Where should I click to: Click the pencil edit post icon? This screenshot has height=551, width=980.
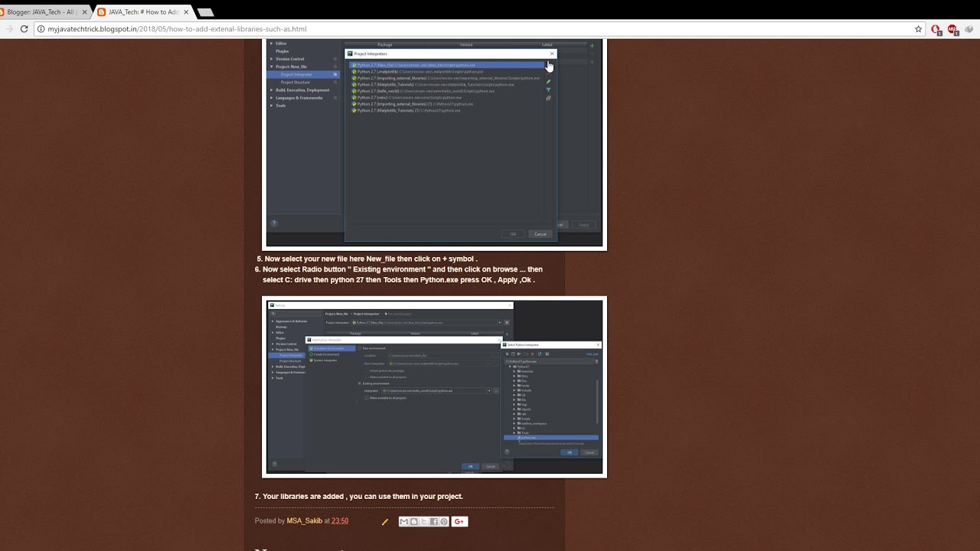click(x=385, y=522)
